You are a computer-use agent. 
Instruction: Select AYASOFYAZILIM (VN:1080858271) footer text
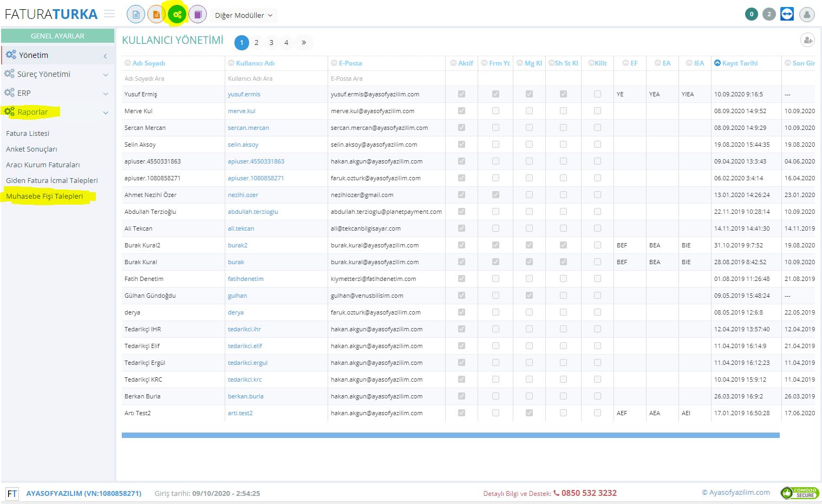pyautogui.click(x=84, y=493)
